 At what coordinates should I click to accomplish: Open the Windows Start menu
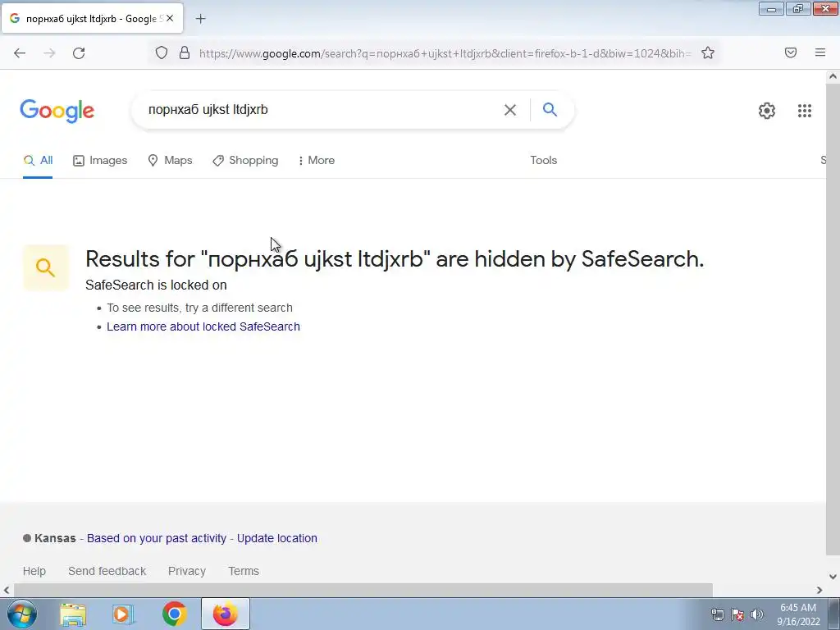(22, 614)
